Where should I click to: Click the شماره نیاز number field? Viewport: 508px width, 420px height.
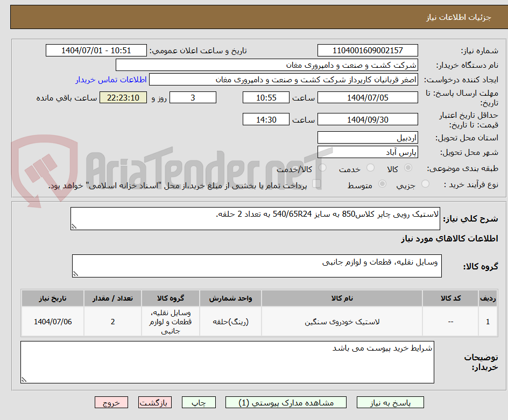click(x=368, y=50)
